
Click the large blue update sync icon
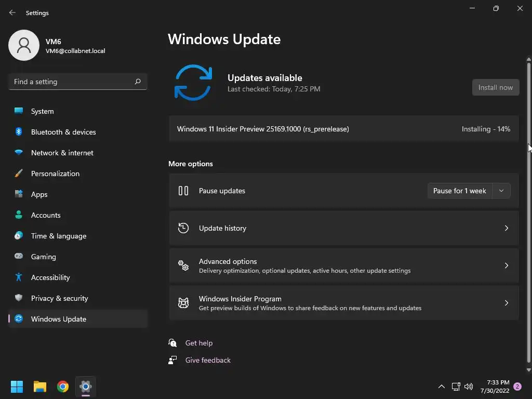[x=193, y=83]
